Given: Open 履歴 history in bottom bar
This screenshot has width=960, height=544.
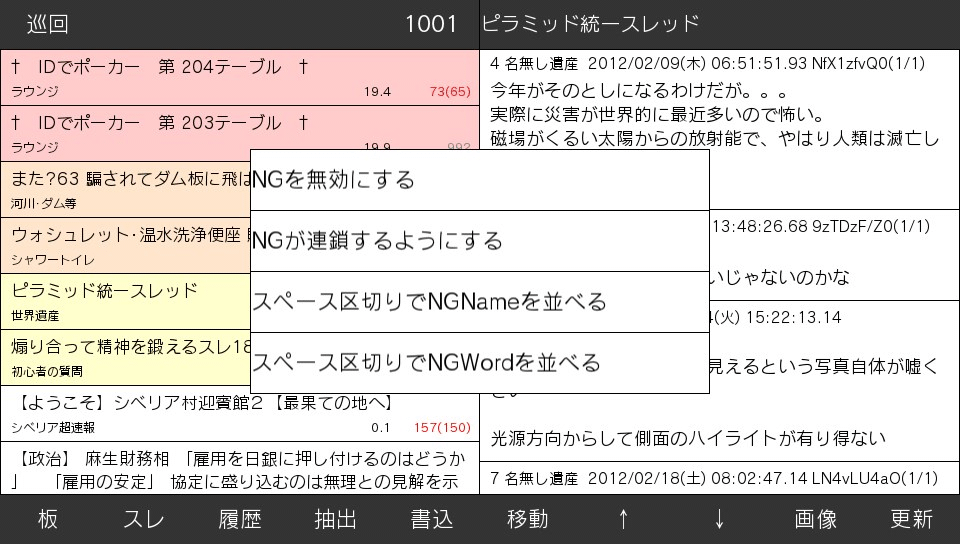Looking at the screenshot, I should [240, 519].
